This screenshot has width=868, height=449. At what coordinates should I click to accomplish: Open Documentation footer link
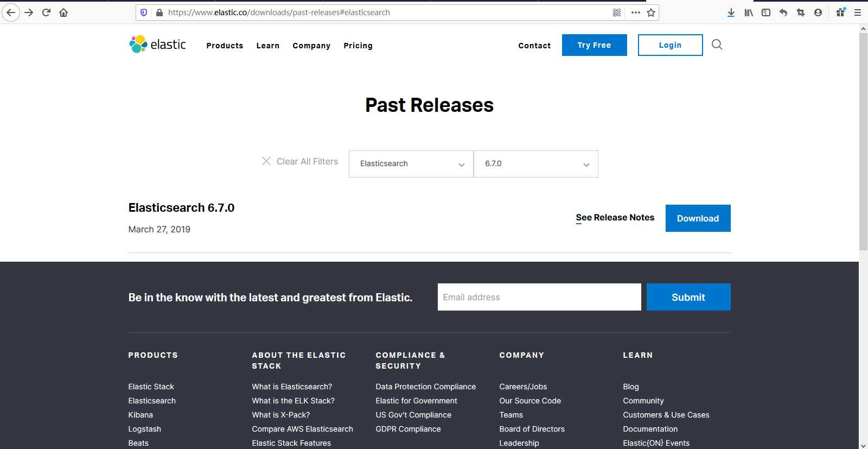pos(650,429)
